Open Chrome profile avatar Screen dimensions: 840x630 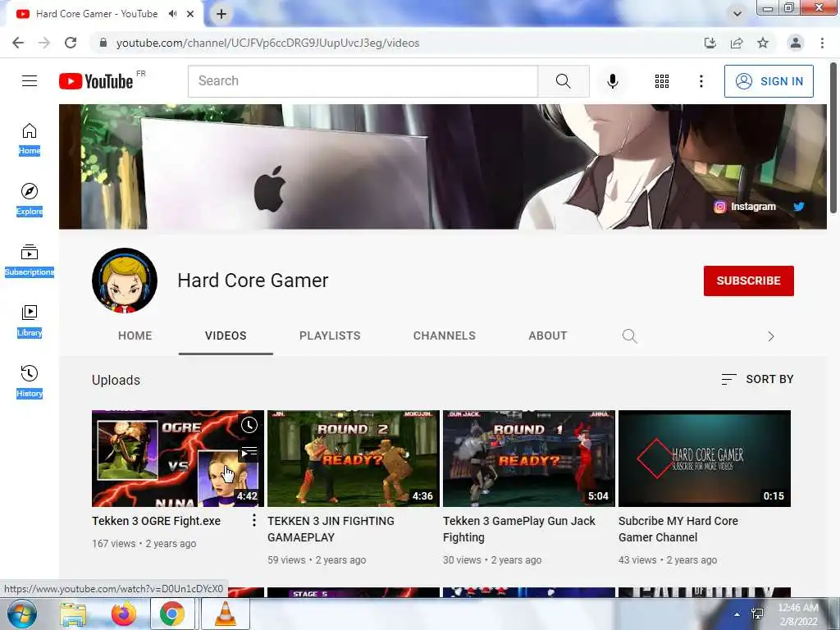click(796, 43)
